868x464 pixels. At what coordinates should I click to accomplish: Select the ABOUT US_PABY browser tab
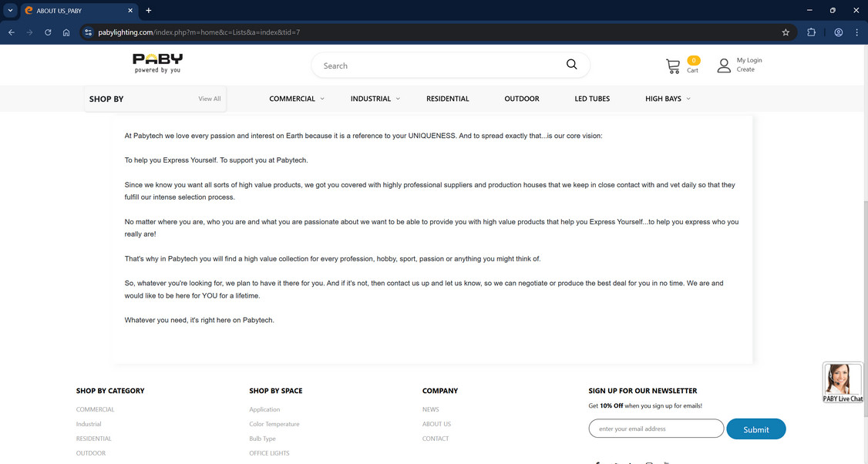pyautogui.click(x=78, y=11)
